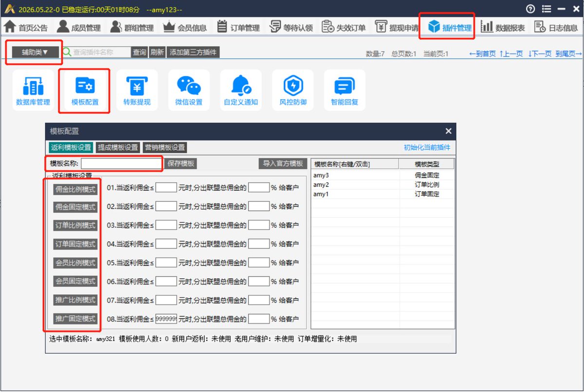Image resolution: width=584 pixels, height=392 pixels.
Task: Open the 数据库管理 plugin icon
Action: pos(33,90)
